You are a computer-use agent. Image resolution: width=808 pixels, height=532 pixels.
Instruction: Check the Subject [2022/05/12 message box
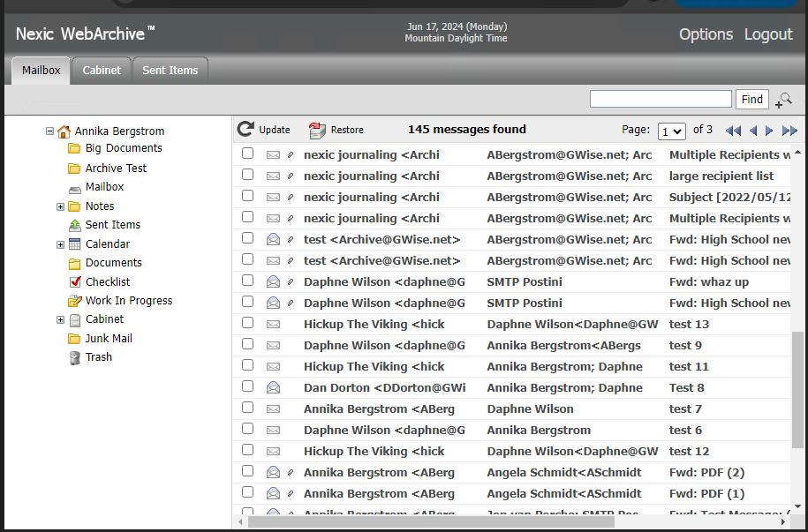[248, 196]
